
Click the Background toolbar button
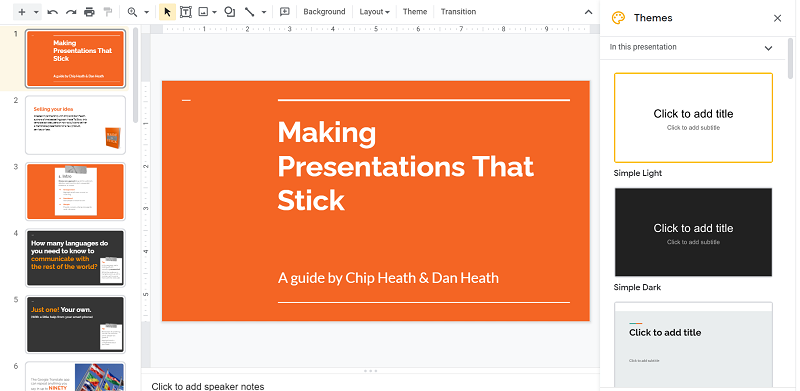[324, 12]
